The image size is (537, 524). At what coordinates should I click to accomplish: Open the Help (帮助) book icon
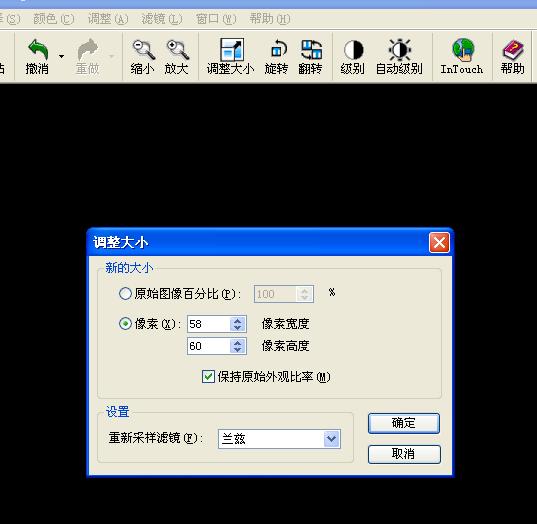(513, 50)
